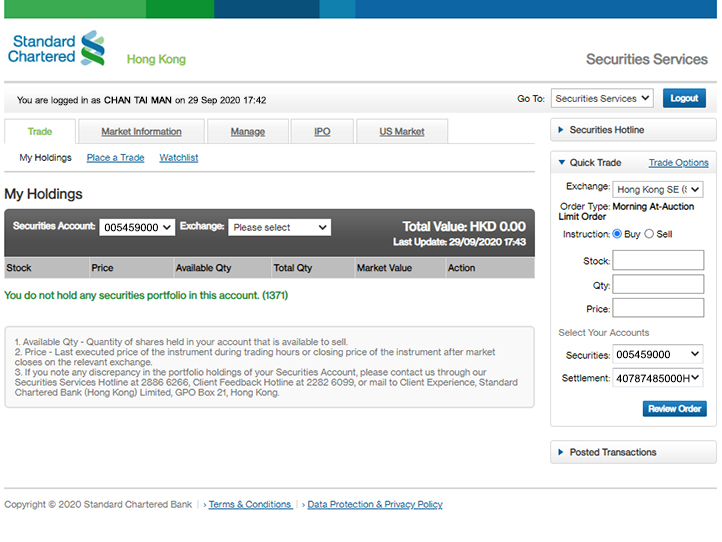The height and width of the screenshot is (542, 722).
Task: Select the My Holdings sub-menu item
Action: [46, 157]
